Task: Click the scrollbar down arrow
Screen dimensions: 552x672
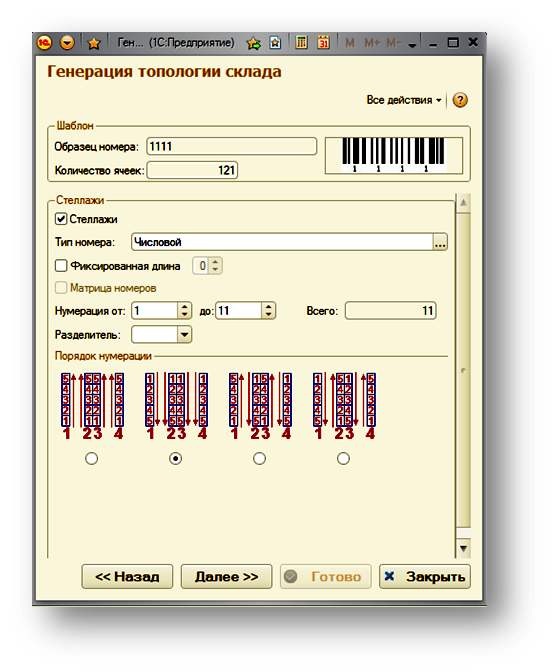Action: click(463, 548)
